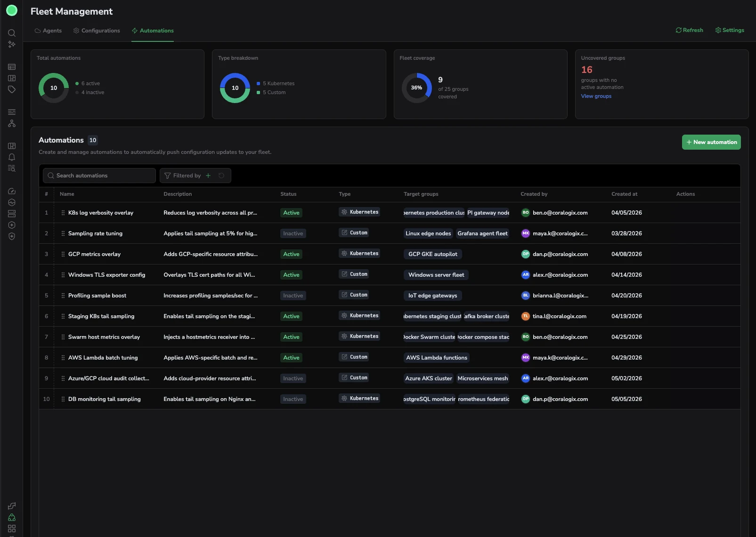Click creator brianna.l@coralogix in Profiling sample boost row
756x537 pixels.
click(x=555, y=296)
